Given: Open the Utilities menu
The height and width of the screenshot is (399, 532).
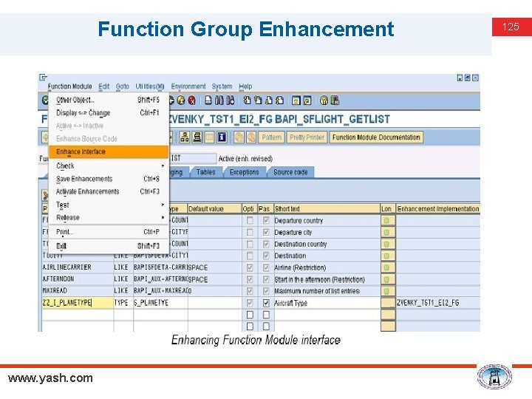Looking at the screenshot, I should click(149, 86).
